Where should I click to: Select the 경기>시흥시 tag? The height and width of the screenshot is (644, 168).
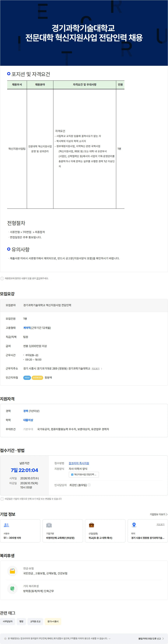53,622
